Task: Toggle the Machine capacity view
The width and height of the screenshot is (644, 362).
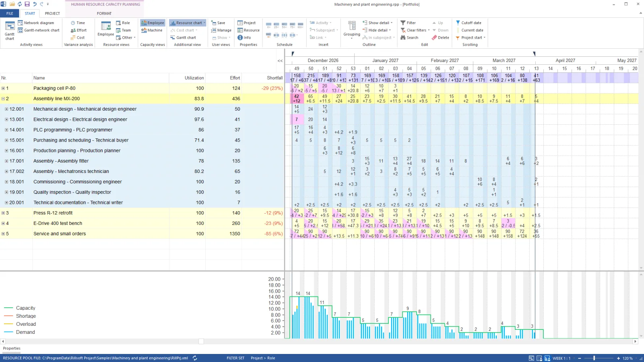Action: point(152,30)
